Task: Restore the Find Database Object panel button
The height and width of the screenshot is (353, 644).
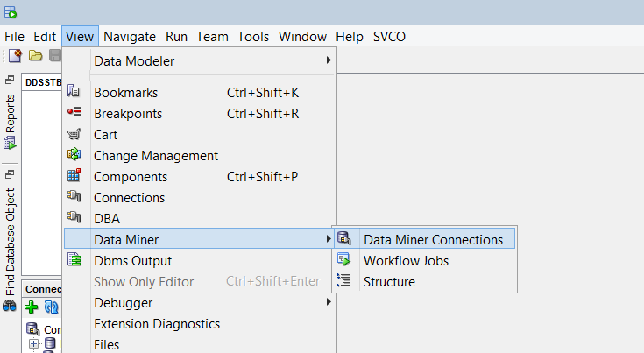Action: pyautogui.click(x=10, y=175)
